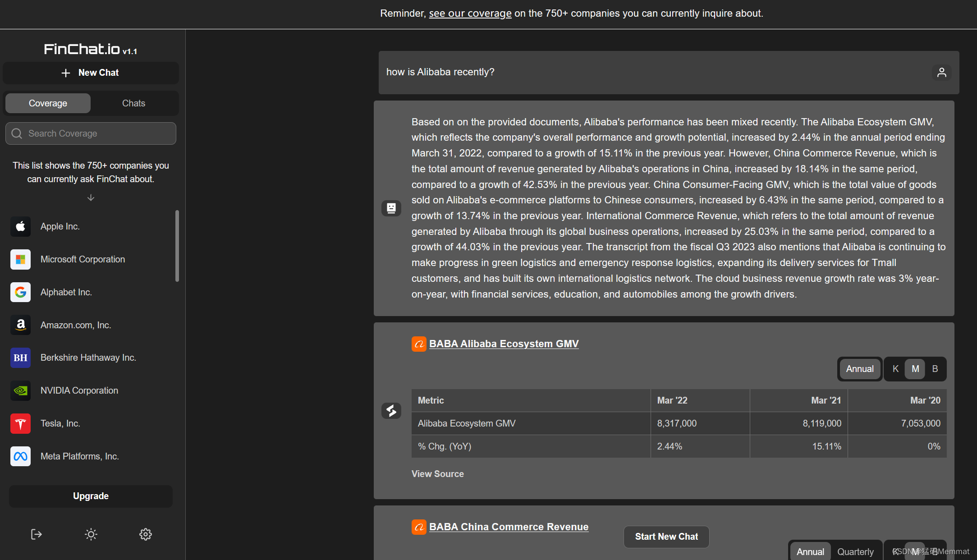Click the bot avatar icon beside the answer

(391, 208)
